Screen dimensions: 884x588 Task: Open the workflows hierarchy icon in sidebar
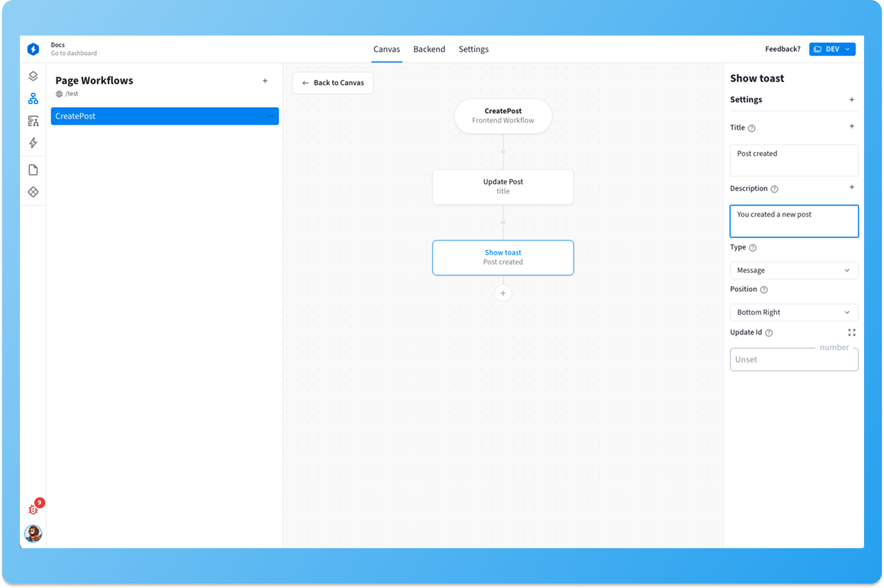pos(33,98)
